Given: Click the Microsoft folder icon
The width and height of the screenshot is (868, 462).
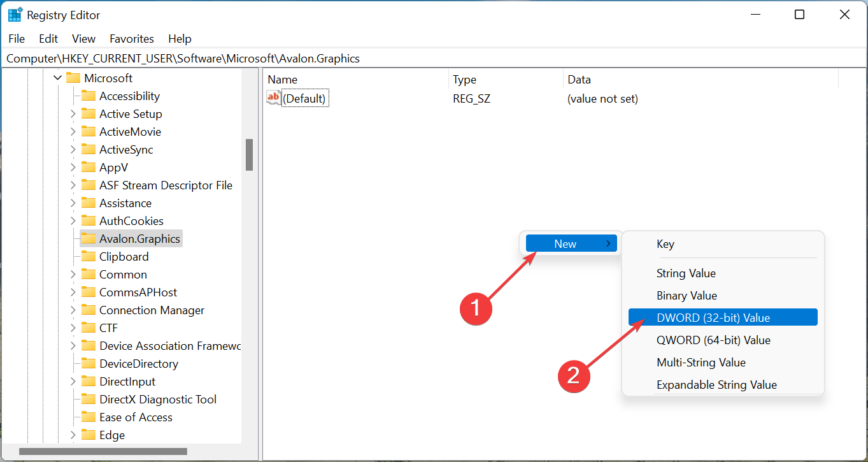Looking at the screenshot, I should (x=74, y=78).
